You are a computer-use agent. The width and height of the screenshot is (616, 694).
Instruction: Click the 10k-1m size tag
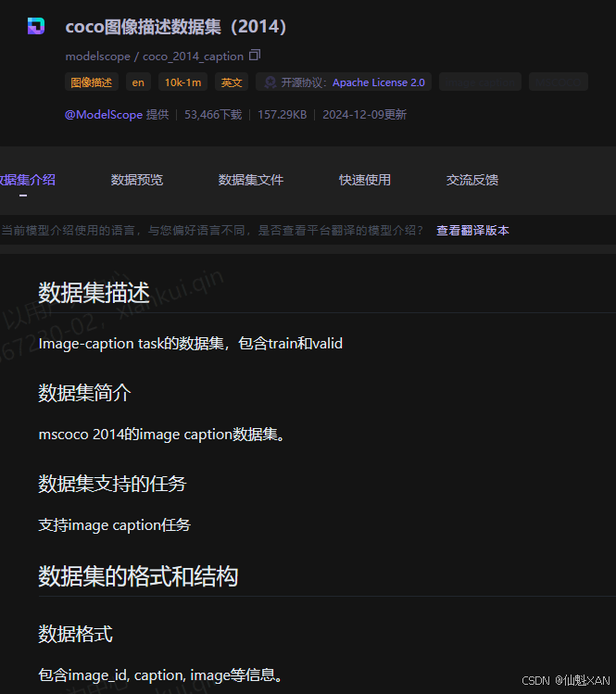[182, 82]
